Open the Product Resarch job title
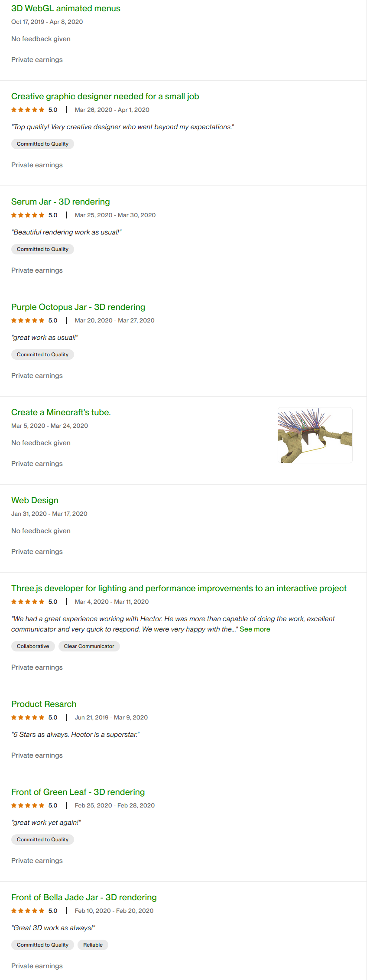The width and height of the screenshot is (373, 980). click(44, 704)
